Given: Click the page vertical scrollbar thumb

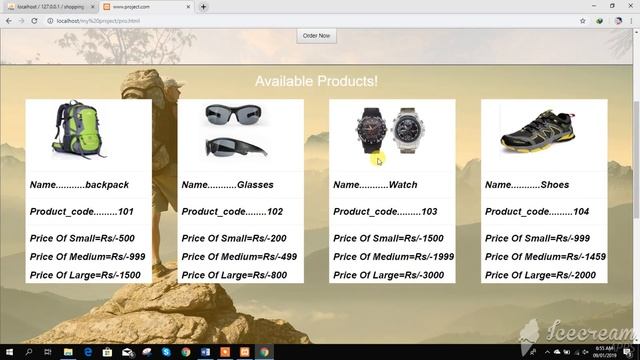Looking at the screenshot, I should [636, 161].
